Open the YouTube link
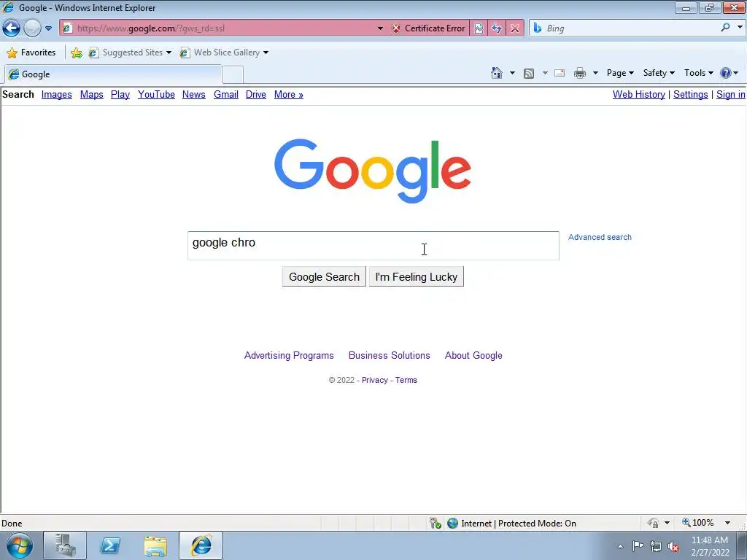Image resolution: width=747 pixels, height=560 pixels. (x=156, y=94)
